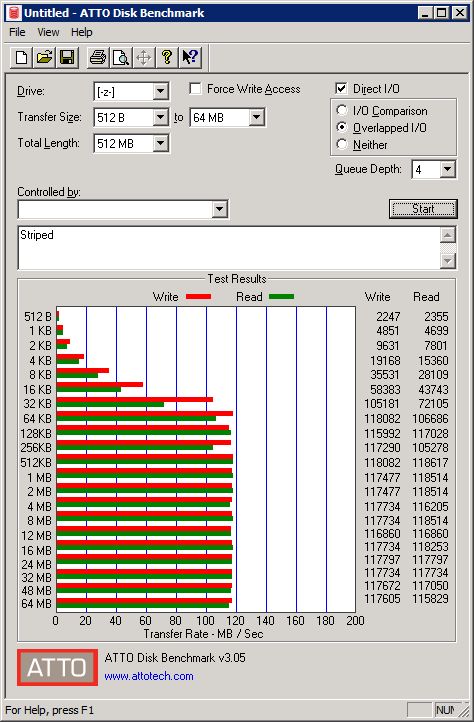Click the ATTO red logo

point(57,667)
